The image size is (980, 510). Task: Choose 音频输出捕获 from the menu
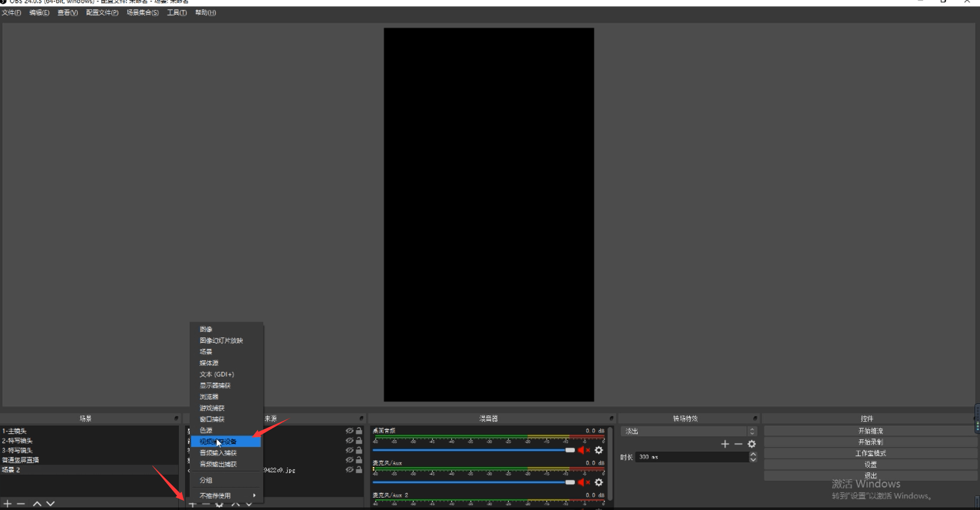[x=226, y=464]
